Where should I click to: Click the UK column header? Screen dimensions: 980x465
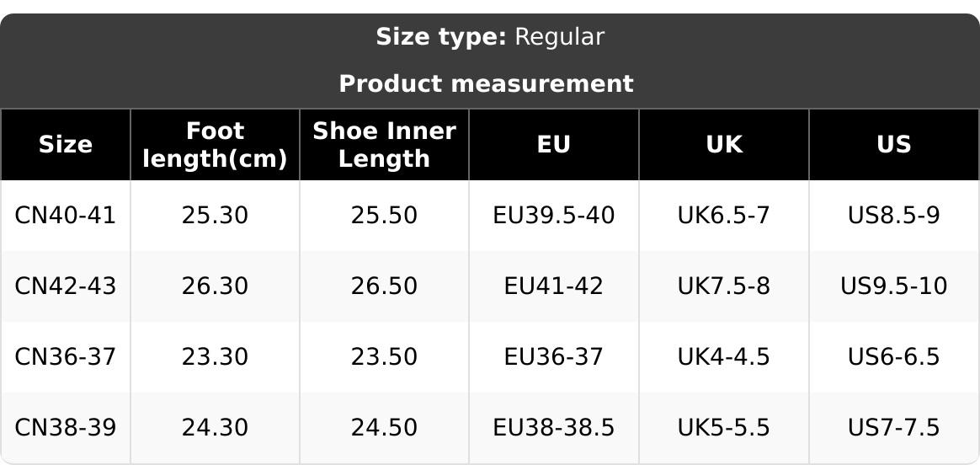pos(724,145)
